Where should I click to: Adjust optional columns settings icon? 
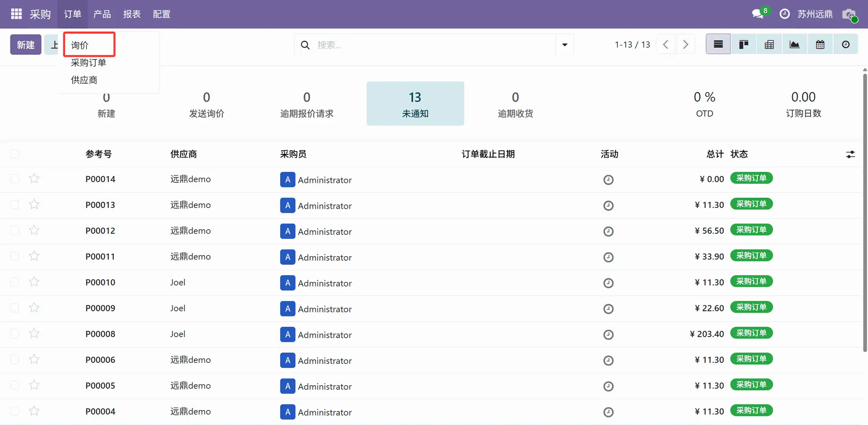pos(850,154)
